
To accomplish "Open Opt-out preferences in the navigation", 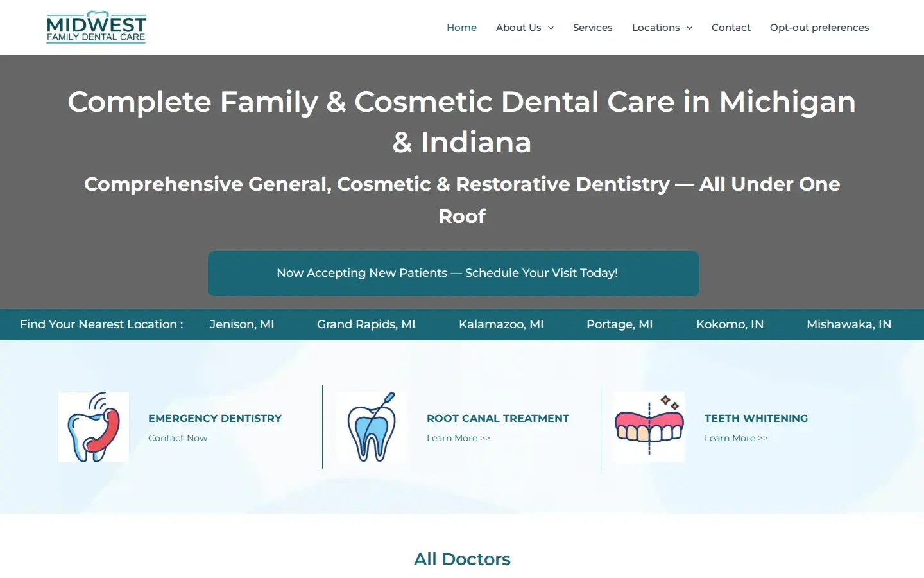I will click(819, 28).
